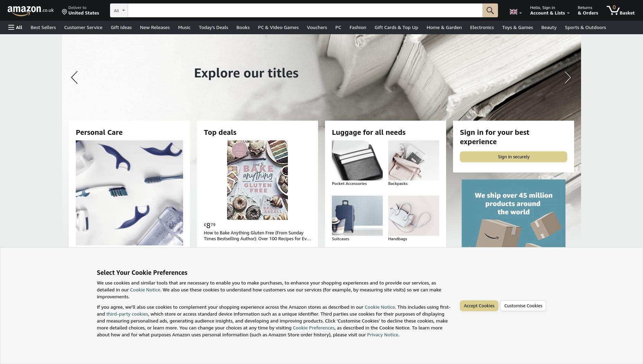
Task: Go to Amazon.co.uk home logo
Action: (30, 10)
